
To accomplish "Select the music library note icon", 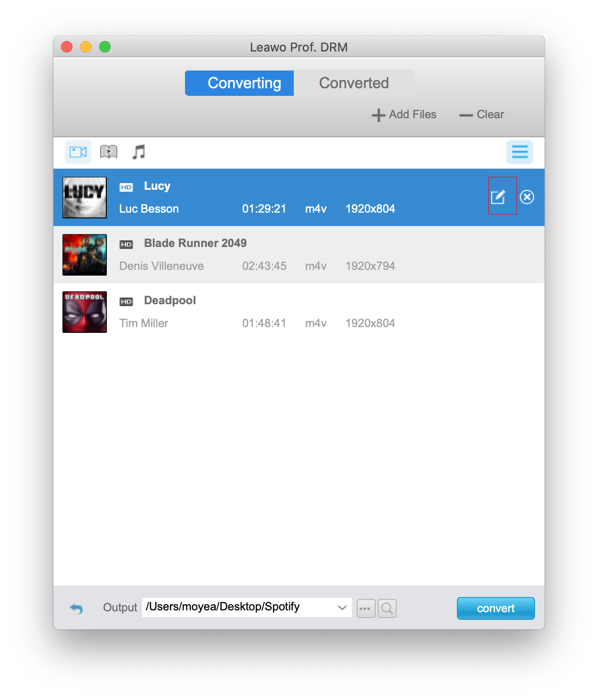I will pos(139,152).
